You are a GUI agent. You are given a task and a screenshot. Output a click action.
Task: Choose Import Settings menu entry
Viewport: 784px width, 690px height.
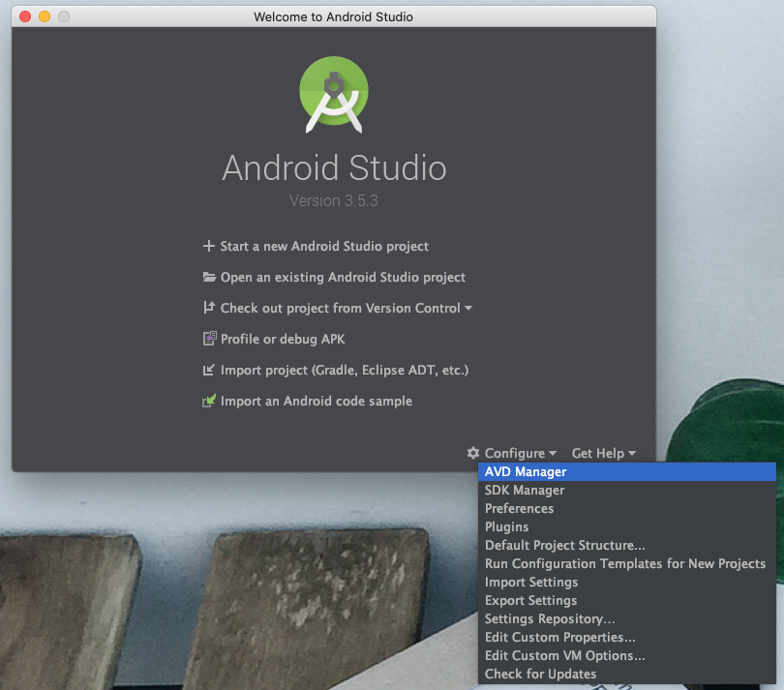tap(627, 582)
